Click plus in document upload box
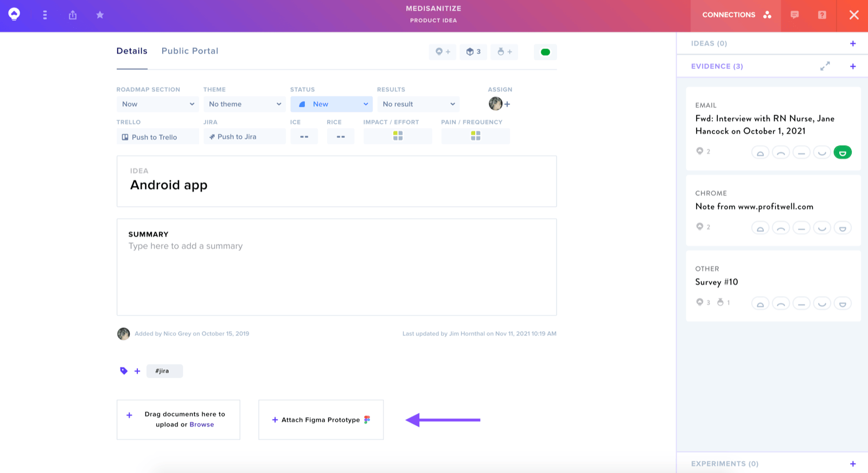 129,415
